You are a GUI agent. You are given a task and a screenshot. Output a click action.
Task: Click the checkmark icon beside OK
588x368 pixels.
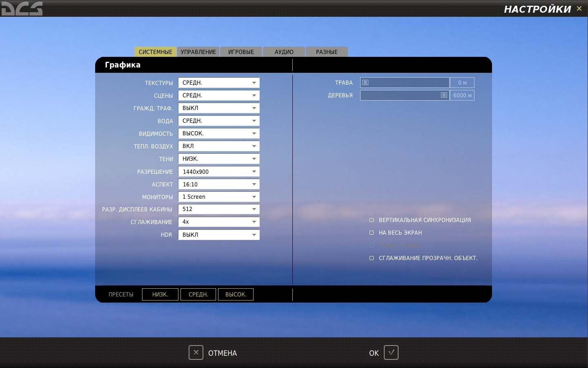coord(391,352)
